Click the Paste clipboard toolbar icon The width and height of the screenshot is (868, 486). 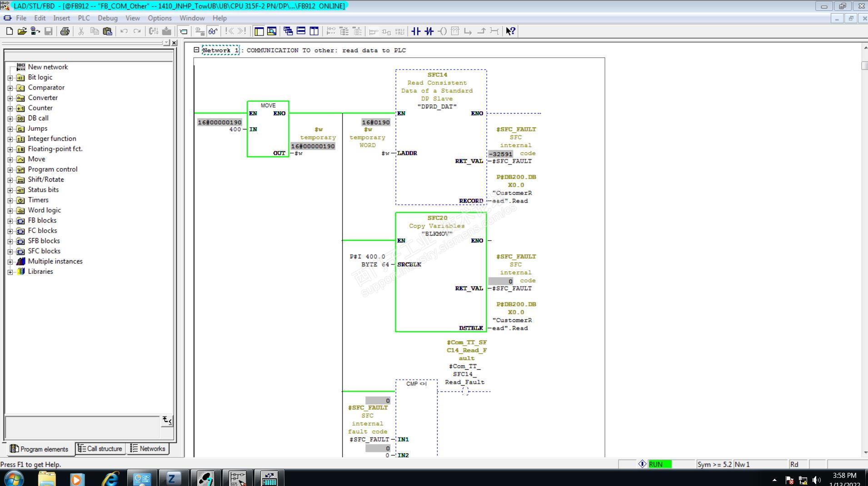(107, 31)
